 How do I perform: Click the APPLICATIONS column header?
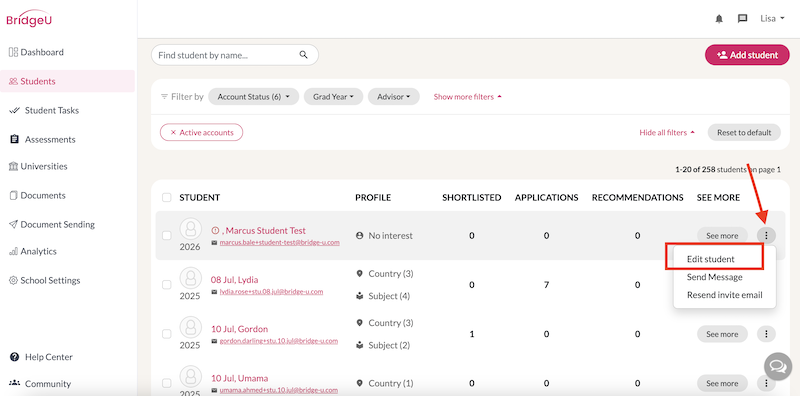(546, 197)
